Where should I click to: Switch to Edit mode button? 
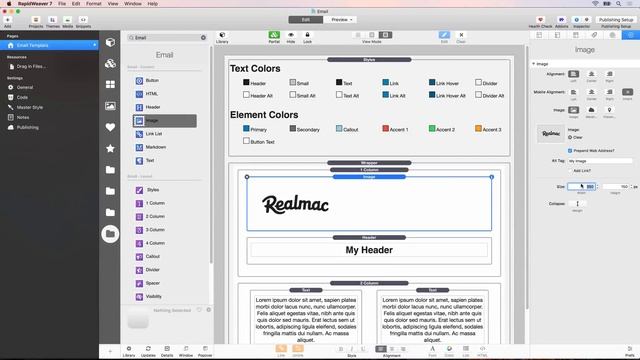tap(306, 20)
